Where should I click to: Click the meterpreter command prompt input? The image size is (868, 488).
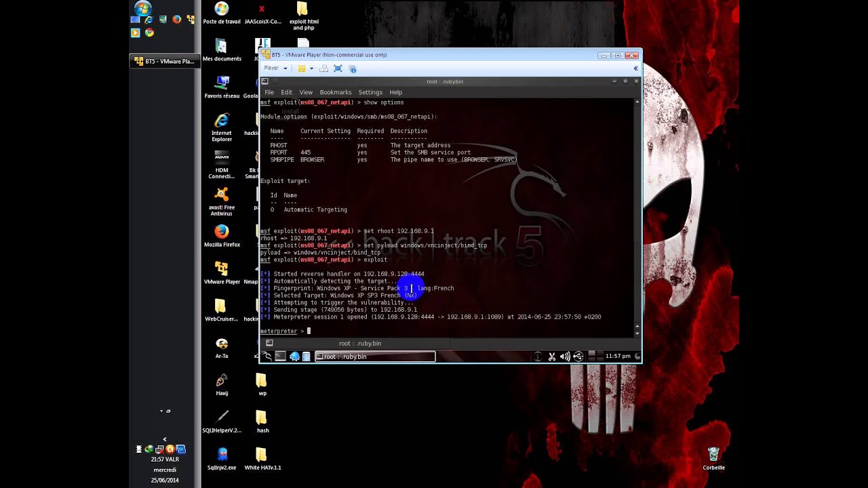pos(309,331)
